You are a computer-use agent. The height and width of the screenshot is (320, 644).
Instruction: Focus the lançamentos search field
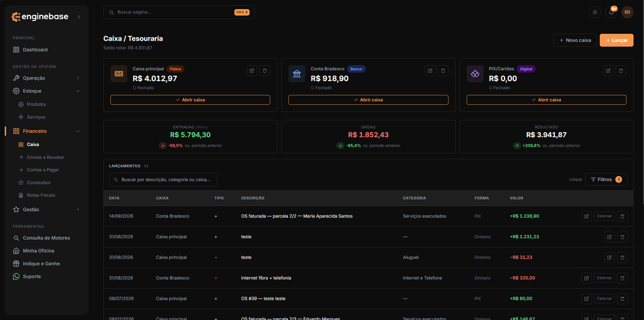163,179
